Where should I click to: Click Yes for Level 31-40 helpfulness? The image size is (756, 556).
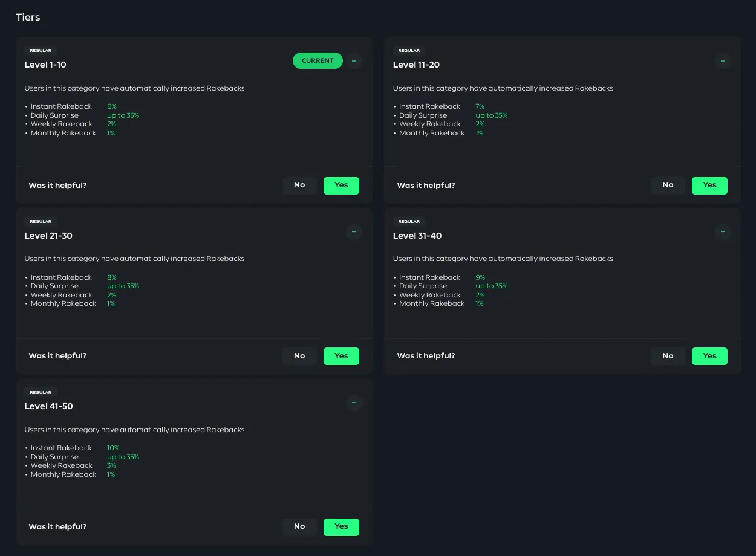point(709,356)
